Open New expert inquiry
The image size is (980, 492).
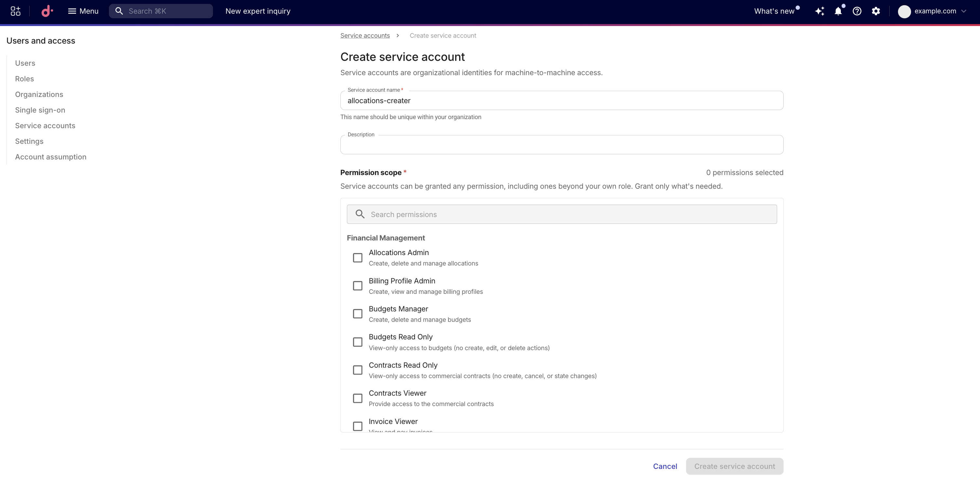coord(258,11)
